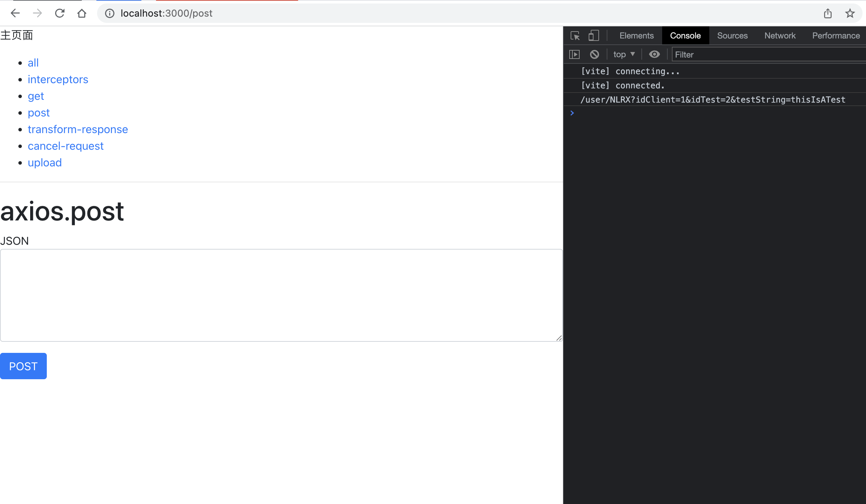Activate the inspect element picker in DevTools

coord(575,35)
